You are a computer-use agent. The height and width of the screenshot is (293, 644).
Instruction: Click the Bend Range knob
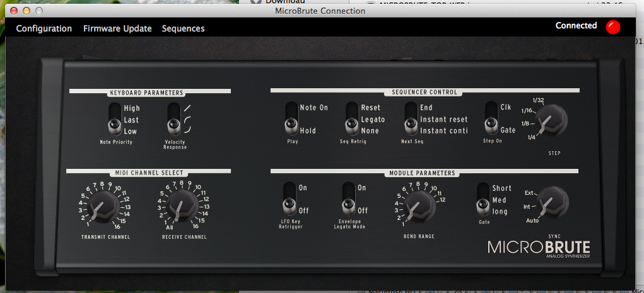419,206
